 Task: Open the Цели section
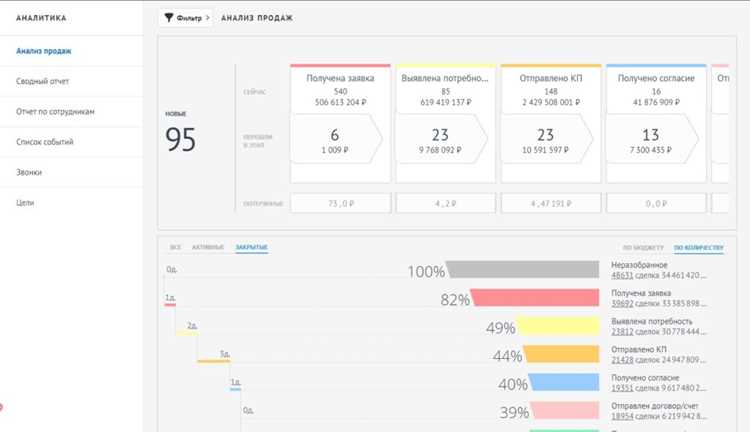click(x=25, y=203)
